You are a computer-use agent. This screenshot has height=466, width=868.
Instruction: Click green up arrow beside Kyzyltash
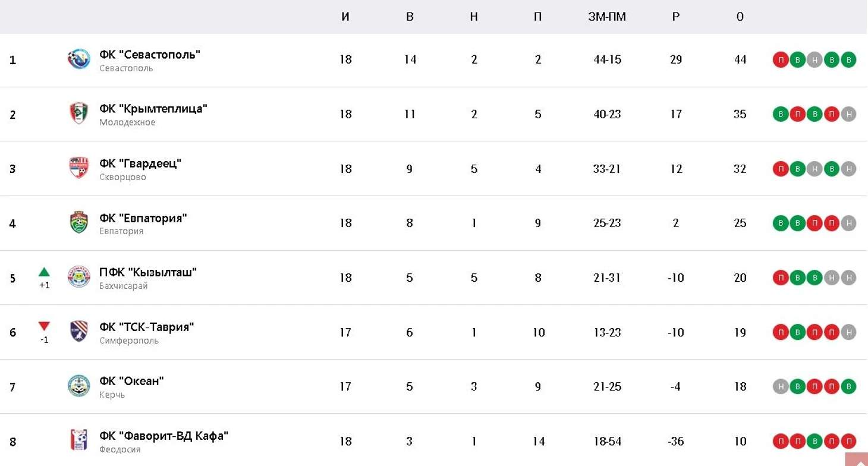[44, 272]
